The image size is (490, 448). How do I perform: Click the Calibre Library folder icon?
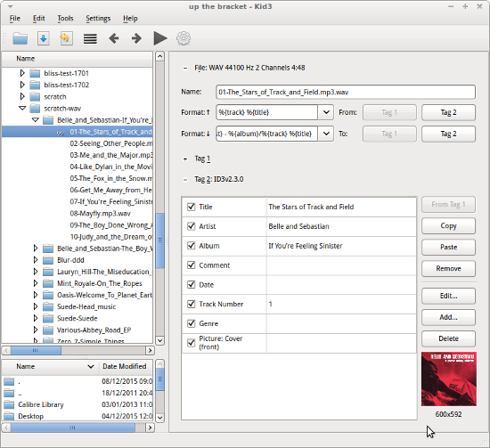(x=9, y=404)
